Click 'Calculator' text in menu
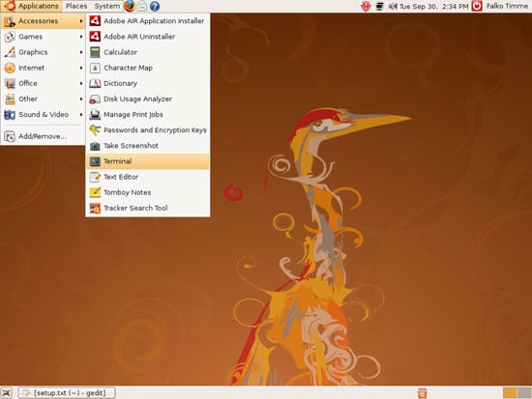The image size is (532, 399). (x=121, y=52)
